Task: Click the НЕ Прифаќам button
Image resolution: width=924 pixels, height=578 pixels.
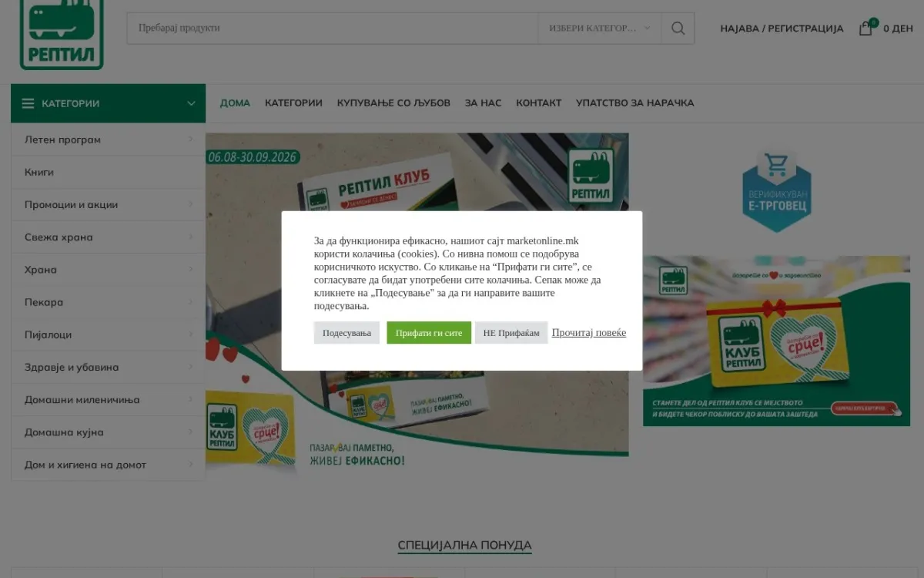Action: (511, 333)
